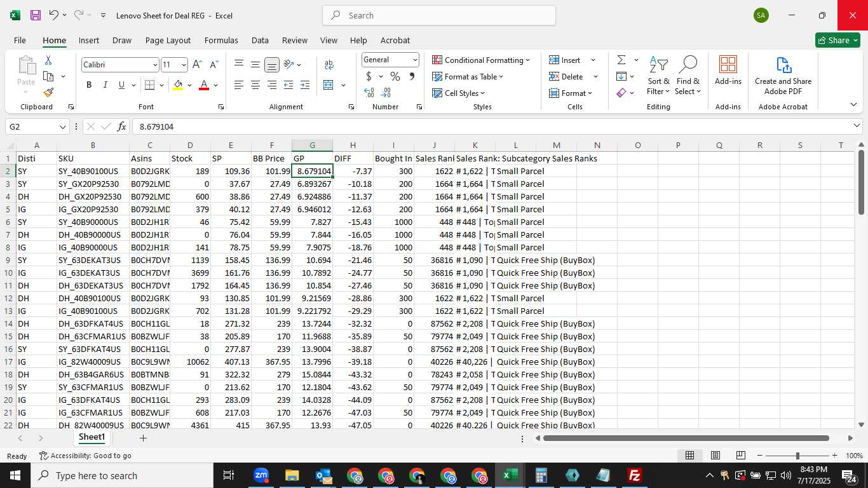Open the Format cells button
Viewport: 868px width, 488px height.
point(570,93)
